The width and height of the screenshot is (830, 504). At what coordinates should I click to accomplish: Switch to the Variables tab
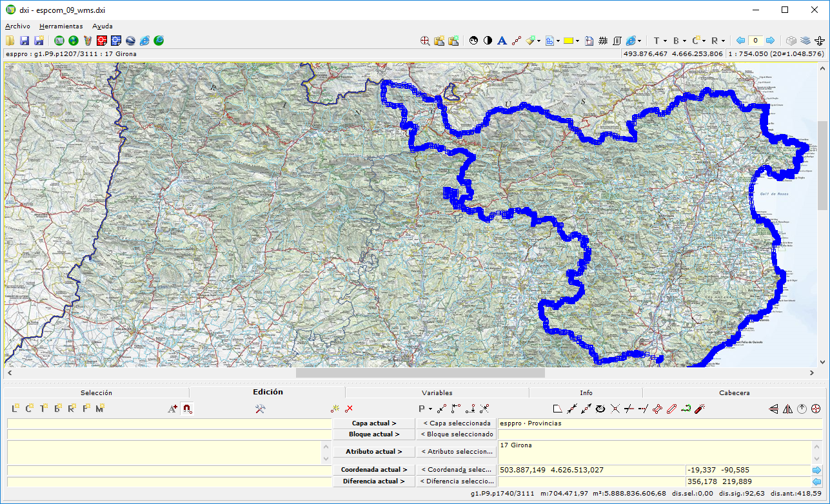coord(437,393)
